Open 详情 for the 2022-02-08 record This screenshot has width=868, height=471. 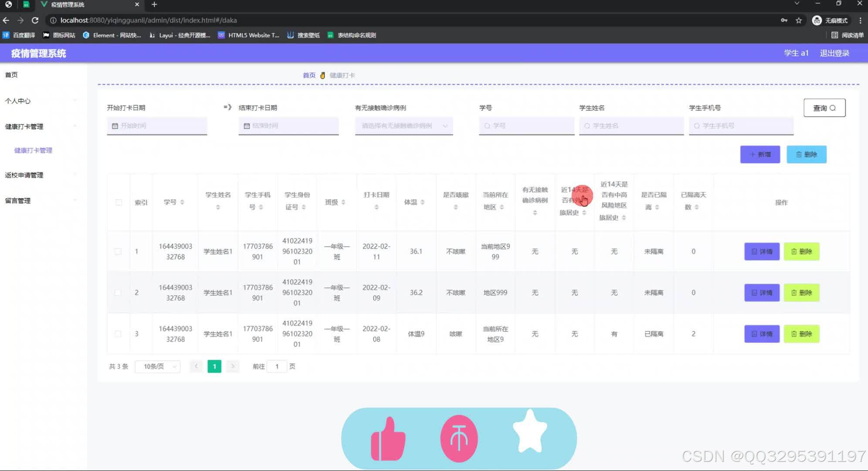[x=762, y=334]
